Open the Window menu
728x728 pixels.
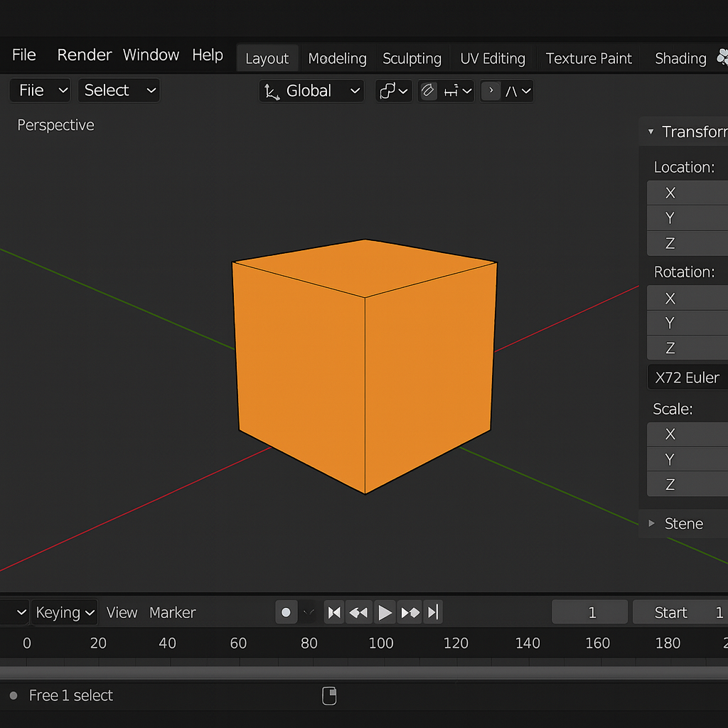point(151,55)
